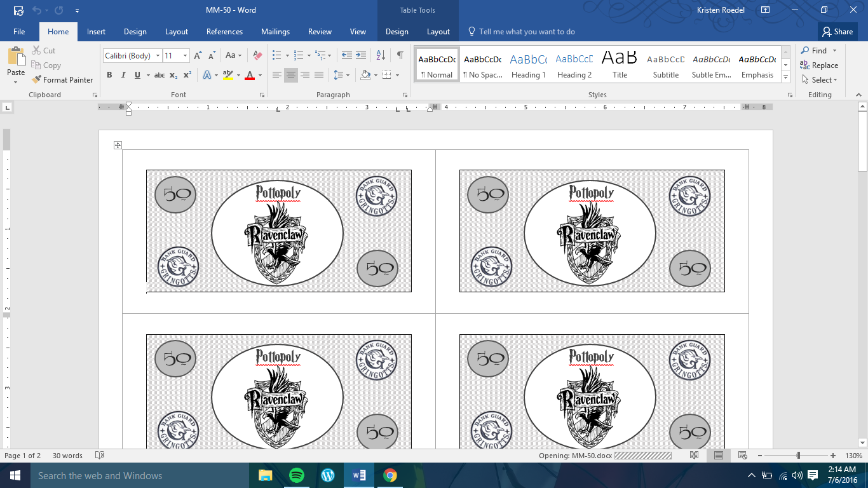Image resolution: width=868 pixels, height=488 pixels.
Task: Click the red font color button
Action: point(249,75)
